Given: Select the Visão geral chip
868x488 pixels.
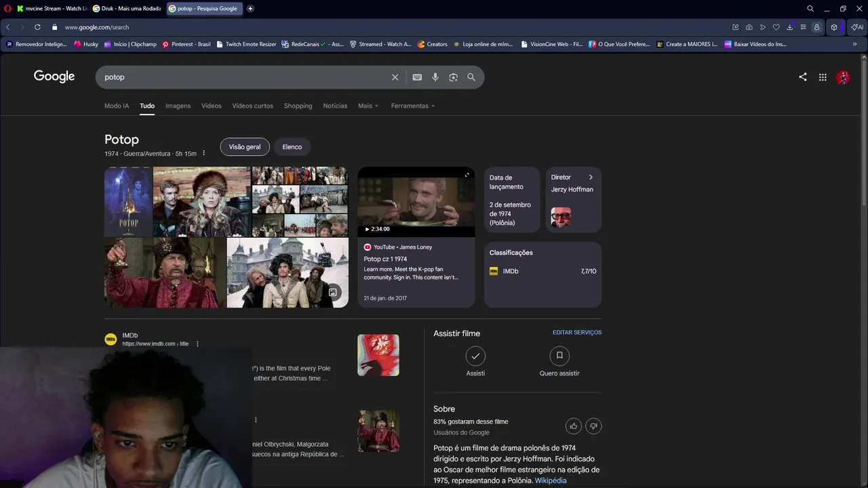Looking at the screenshot, I should click(x=245, y=147).
